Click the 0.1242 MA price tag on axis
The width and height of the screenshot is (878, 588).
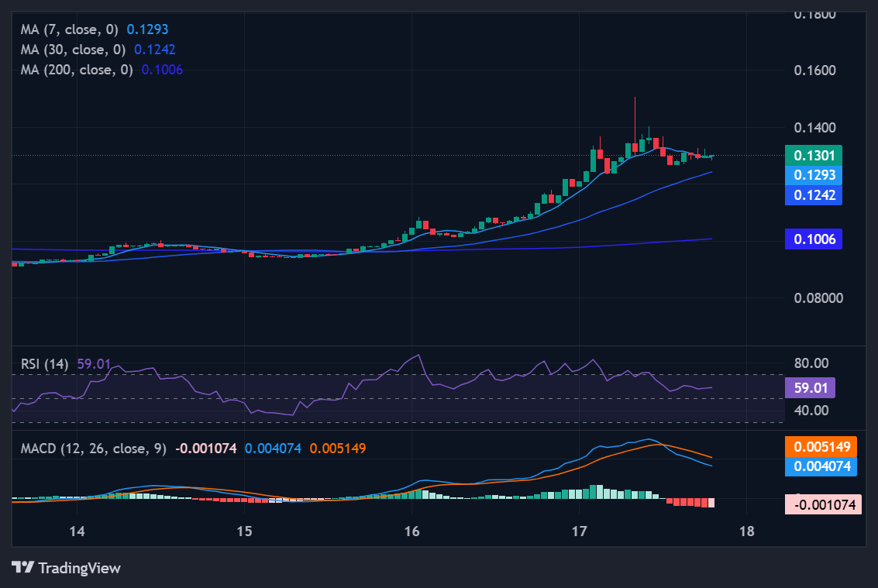click(813, 194)
